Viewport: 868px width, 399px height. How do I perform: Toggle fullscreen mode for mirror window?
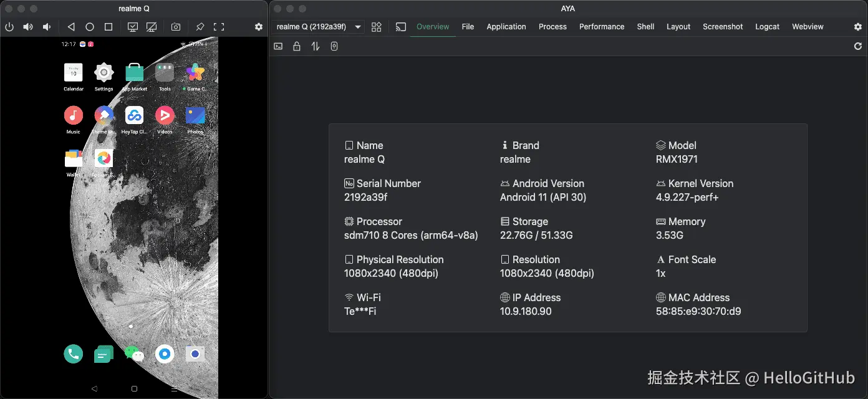[219, 27]
